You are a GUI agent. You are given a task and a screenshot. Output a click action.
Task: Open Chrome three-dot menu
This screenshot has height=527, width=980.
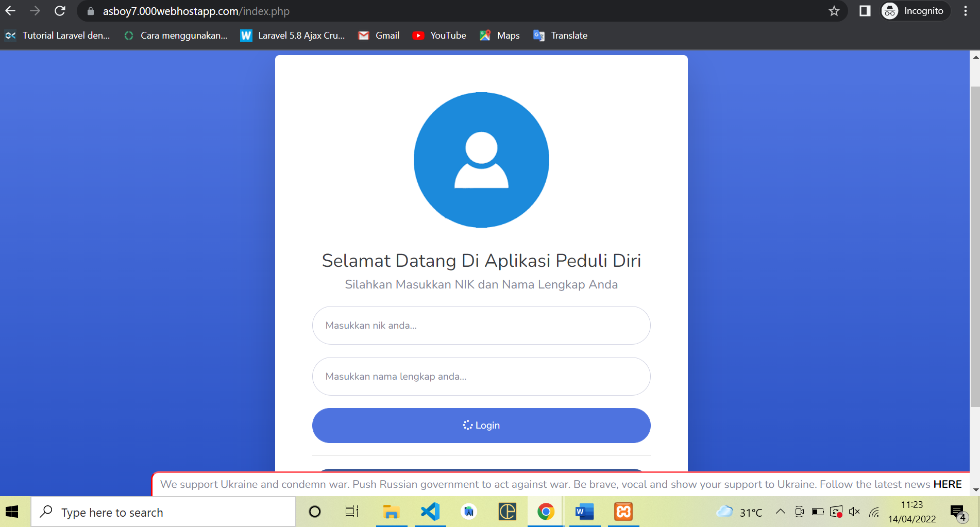pos(965,11)
